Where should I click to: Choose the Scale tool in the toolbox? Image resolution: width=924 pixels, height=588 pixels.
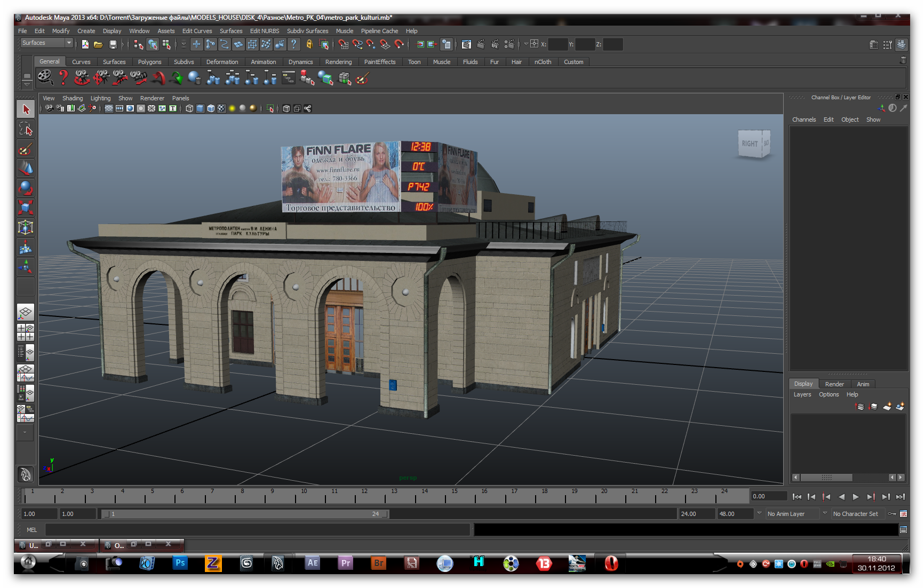pos(25,207)
